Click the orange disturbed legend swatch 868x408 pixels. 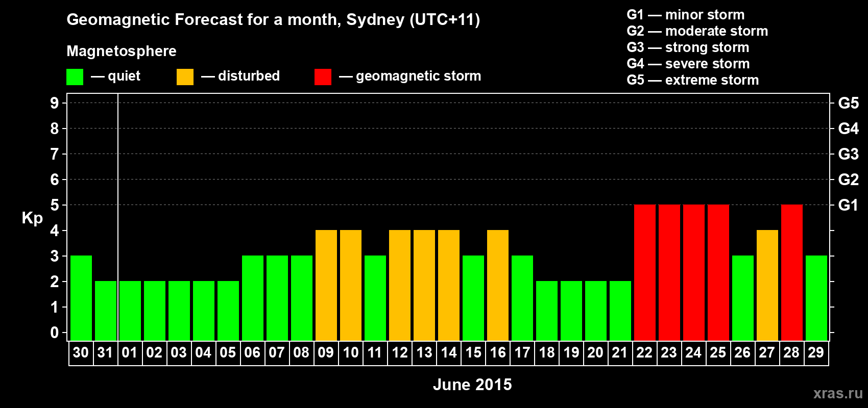click(185, 77)
